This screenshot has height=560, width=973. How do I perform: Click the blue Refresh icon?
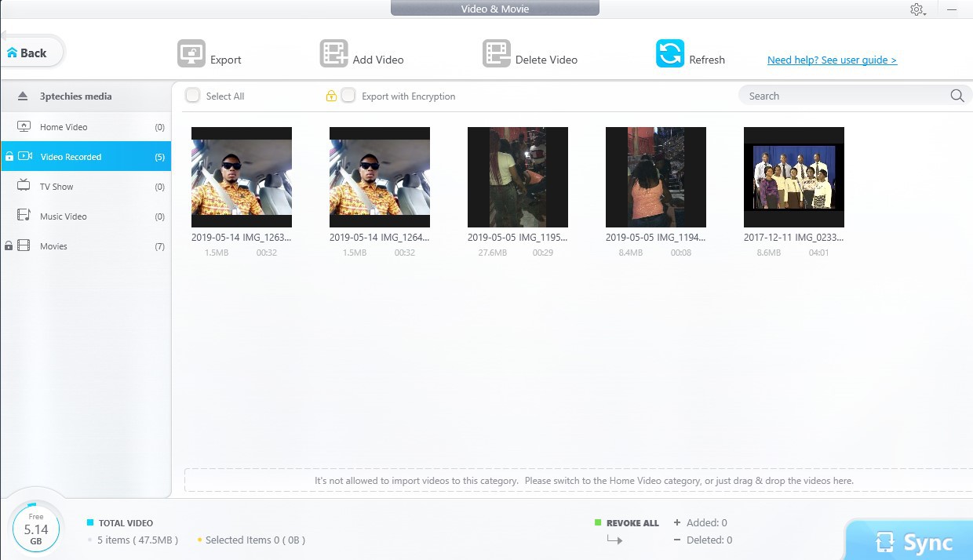pyautogui.click(x=670, y=54)
